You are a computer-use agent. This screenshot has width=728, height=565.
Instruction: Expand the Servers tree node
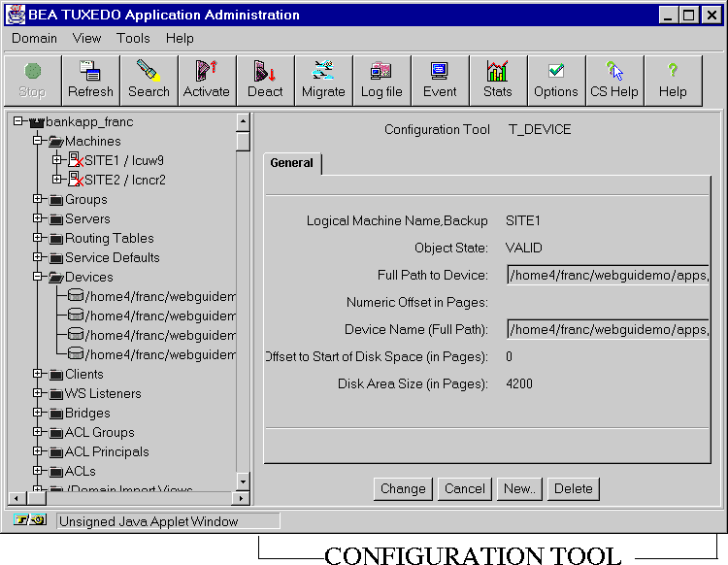[37, 218]
